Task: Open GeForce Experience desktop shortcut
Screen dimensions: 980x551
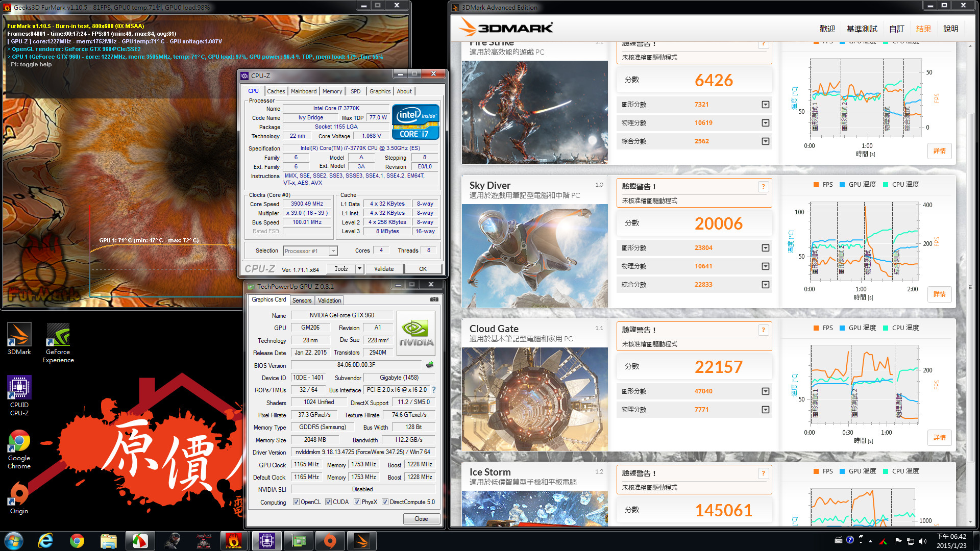Action: tap(58, 343)
